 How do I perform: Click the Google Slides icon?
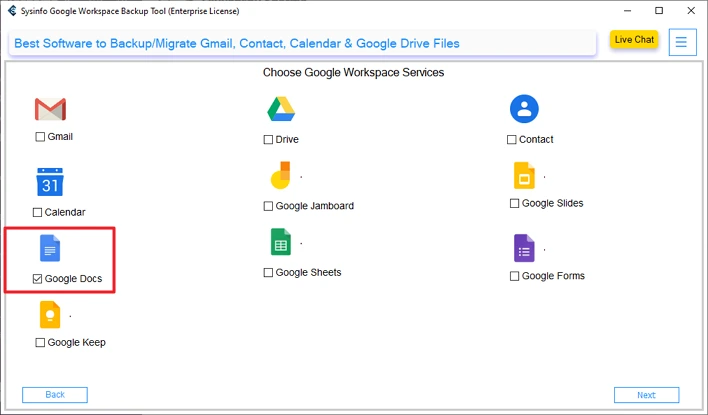[524, 175]
